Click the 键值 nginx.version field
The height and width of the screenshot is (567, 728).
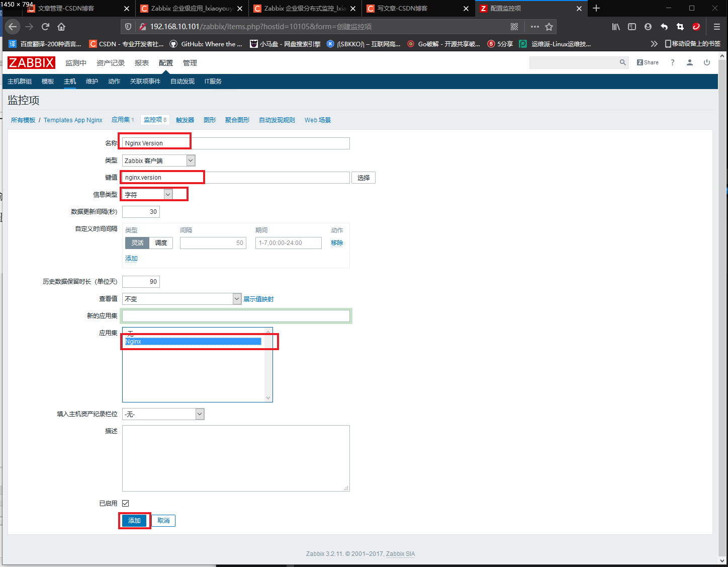[x=236, y=178]
